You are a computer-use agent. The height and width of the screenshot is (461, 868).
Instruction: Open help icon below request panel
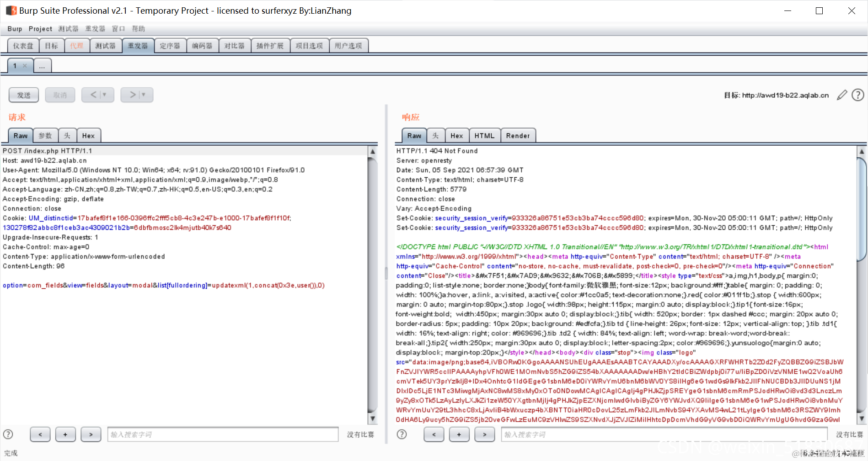8,435
